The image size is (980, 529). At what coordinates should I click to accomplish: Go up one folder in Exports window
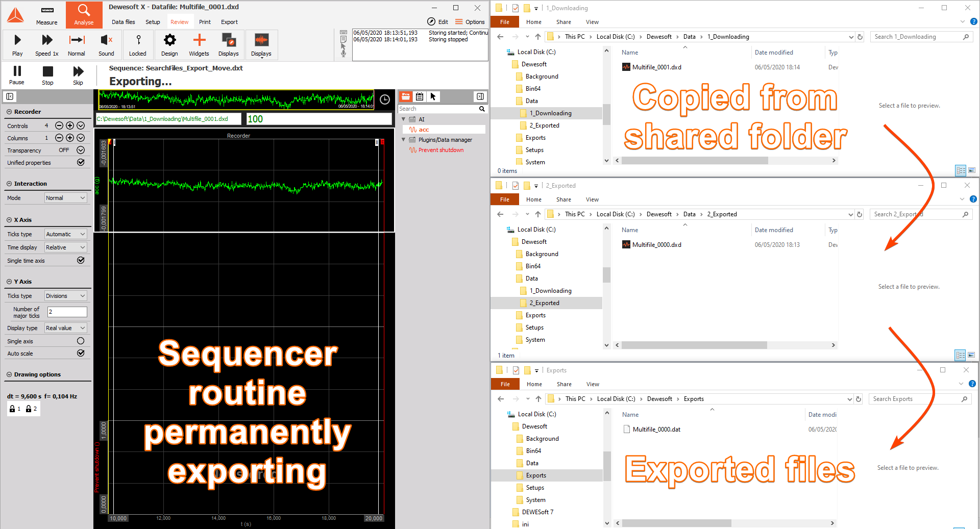pos(538,399)
